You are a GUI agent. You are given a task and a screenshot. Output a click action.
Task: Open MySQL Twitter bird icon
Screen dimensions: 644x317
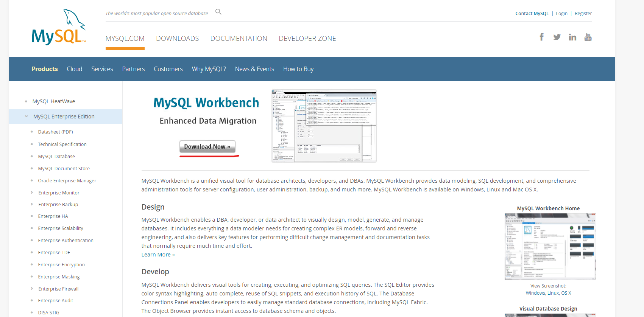point(557,37)
